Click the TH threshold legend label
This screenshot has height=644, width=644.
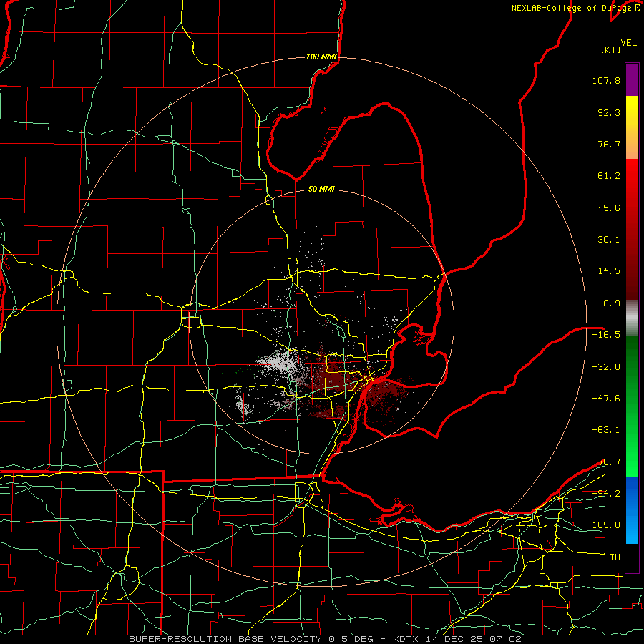point(615,557)
